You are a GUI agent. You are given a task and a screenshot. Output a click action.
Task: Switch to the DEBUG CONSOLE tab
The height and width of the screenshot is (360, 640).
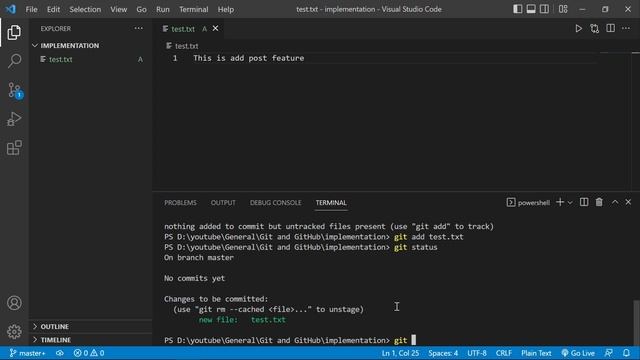coord(276,202)
